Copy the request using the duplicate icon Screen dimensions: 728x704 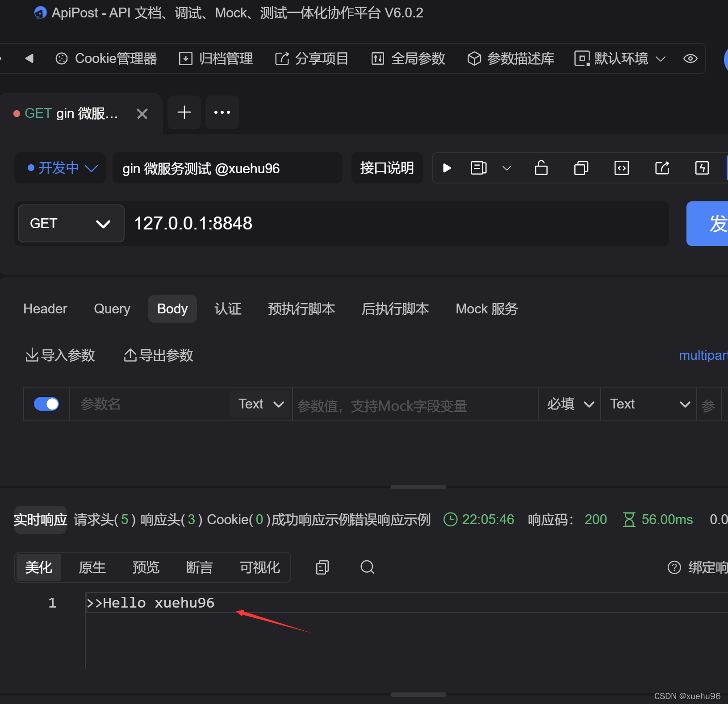tap(581, 168)
